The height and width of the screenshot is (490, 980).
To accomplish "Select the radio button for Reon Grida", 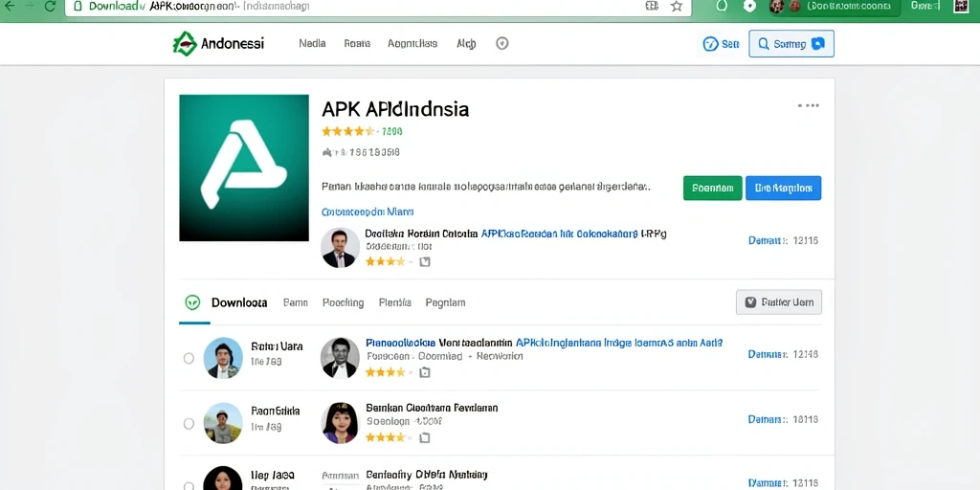I will [189, 424].
